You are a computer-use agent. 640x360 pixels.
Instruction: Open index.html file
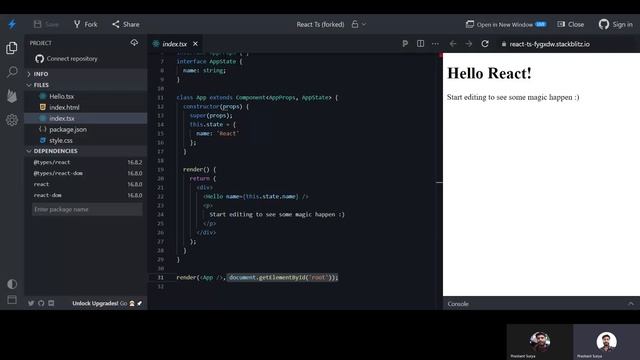pos(86,107)
